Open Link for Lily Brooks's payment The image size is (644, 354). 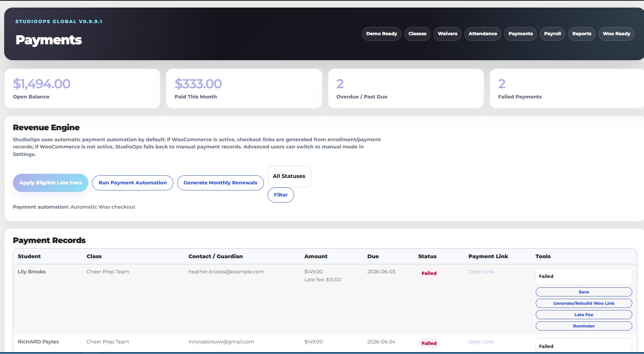click(481, 272)
